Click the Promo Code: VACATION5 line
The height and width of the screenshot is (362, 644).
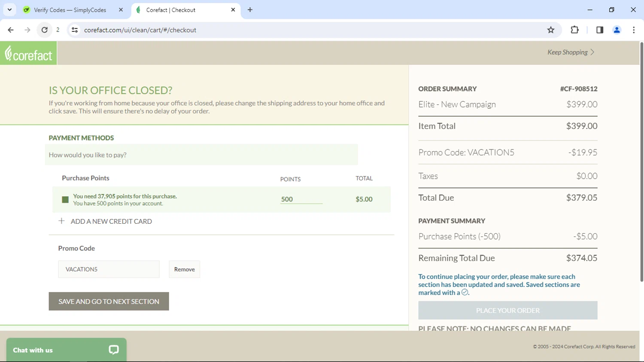click(x=466, y=152)
